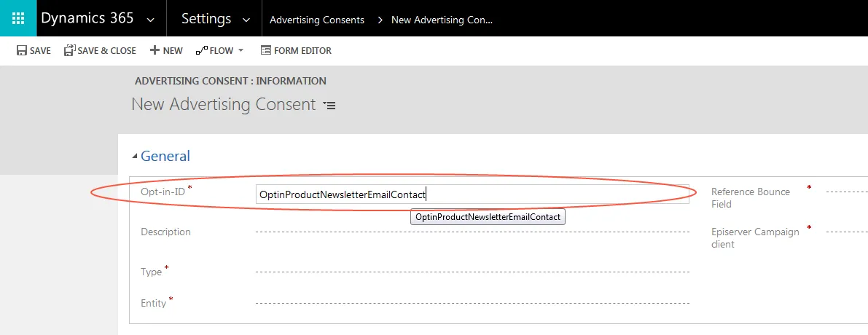Click the Opt-in-ID field label
Viewport: 868px width, 335px height.
tap(163, 192)
